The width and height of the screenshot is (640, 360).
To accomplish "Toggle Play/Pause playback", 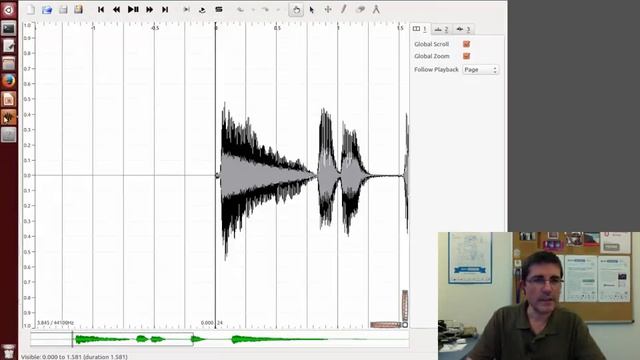I will tap(133, 9).
